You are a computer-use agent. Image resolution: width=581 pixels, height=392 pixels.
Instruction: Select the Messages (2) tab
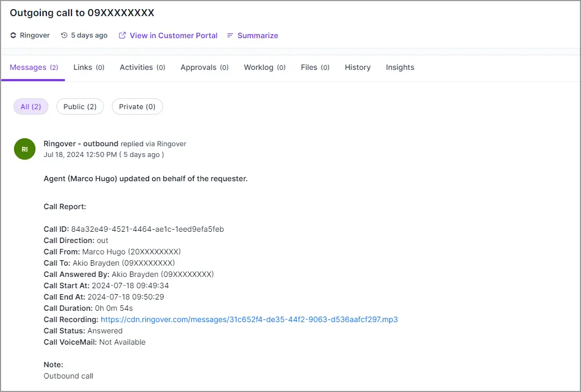coord(34,67)
